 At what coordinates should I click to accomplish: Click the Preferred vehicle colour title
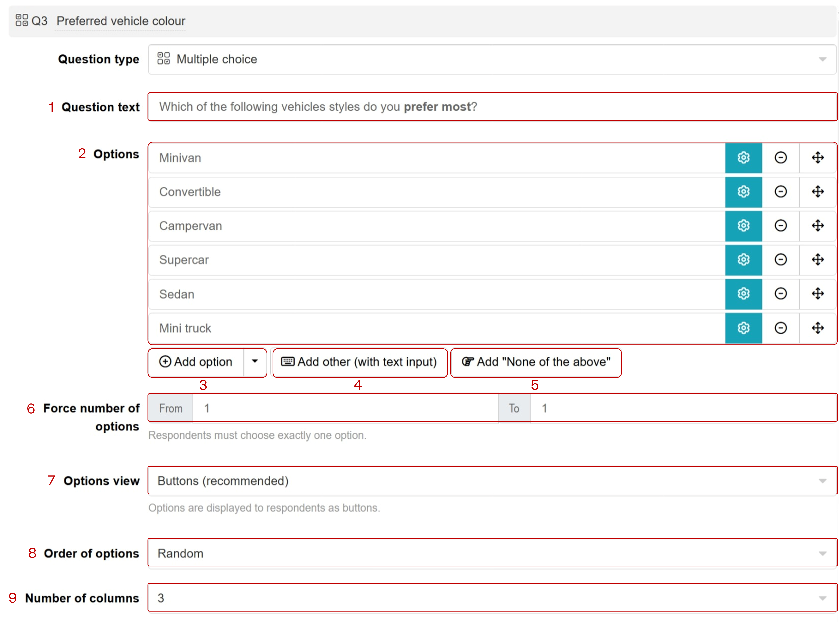pos(121,21)
